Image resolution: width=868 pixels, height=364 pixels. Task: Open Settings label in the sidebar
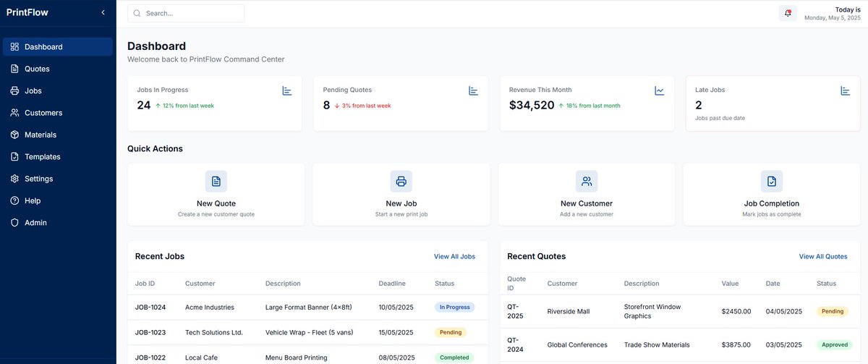point(38,179)
